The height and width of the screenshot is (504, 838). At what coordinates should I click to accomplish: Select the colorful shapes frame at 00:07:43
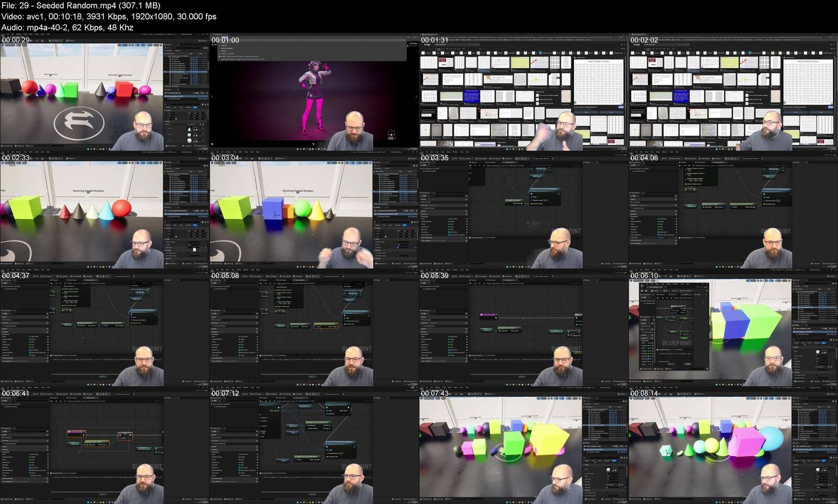(x=524, y=445)
